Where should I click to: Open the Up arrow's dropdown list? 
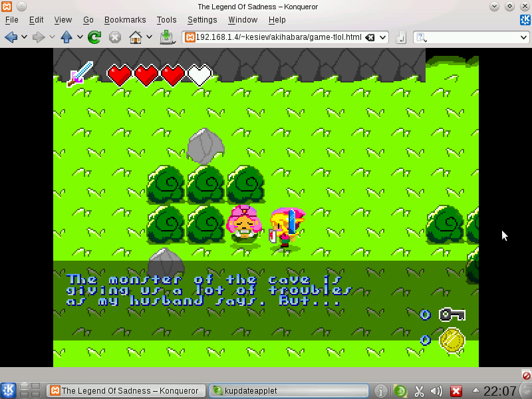click(x=80, y=37)
